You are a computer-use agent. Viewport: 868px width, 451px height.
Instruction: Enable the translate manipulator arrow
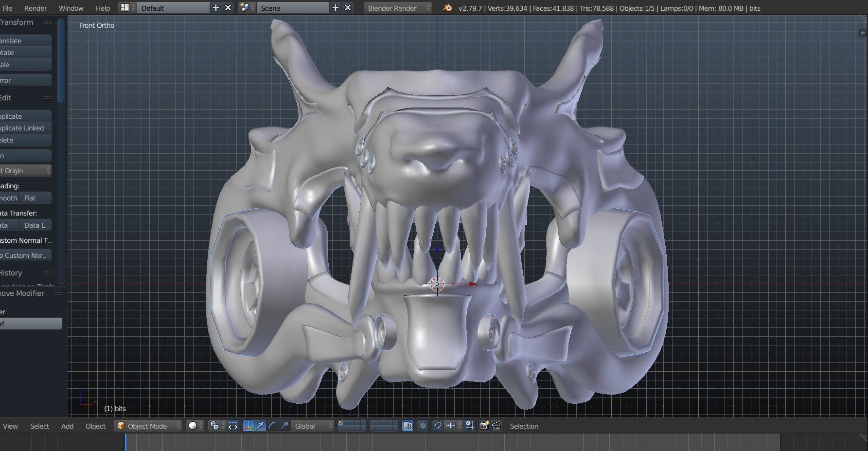coord(260,426)
